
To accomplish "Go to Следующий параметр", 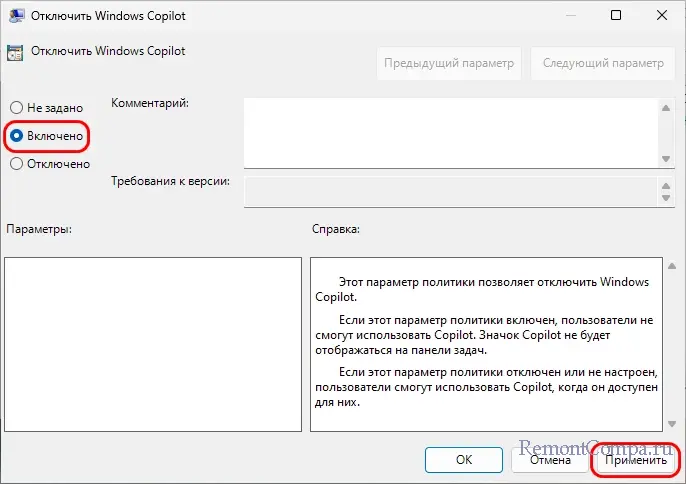I will [602, 63].
